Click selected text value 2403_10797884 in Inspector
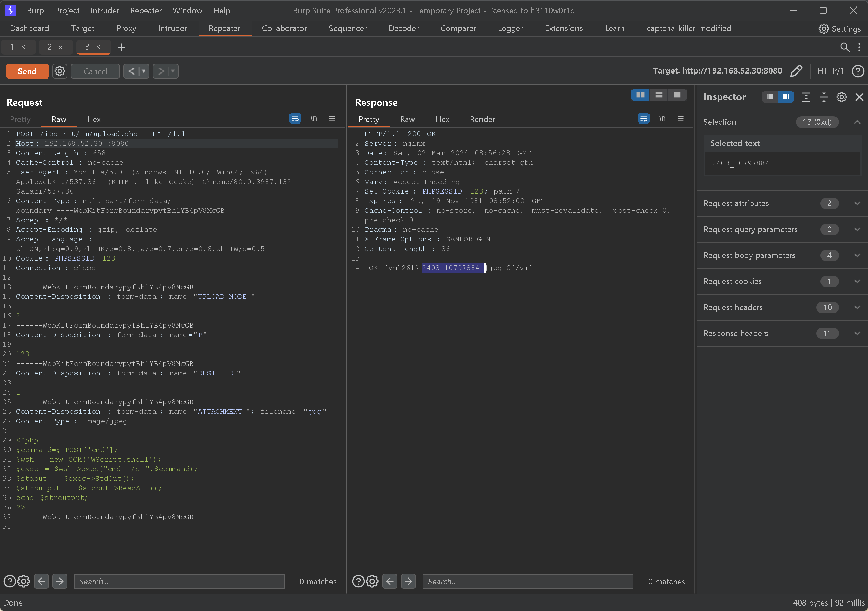868x611 pixels. [x=740, y=163]
